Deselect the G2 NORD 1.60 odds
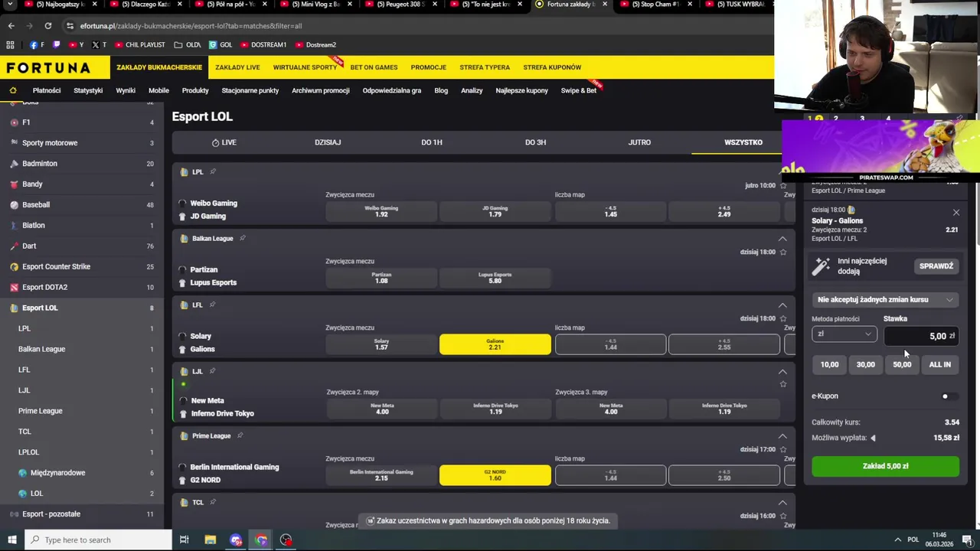 [x=495, y=475]
